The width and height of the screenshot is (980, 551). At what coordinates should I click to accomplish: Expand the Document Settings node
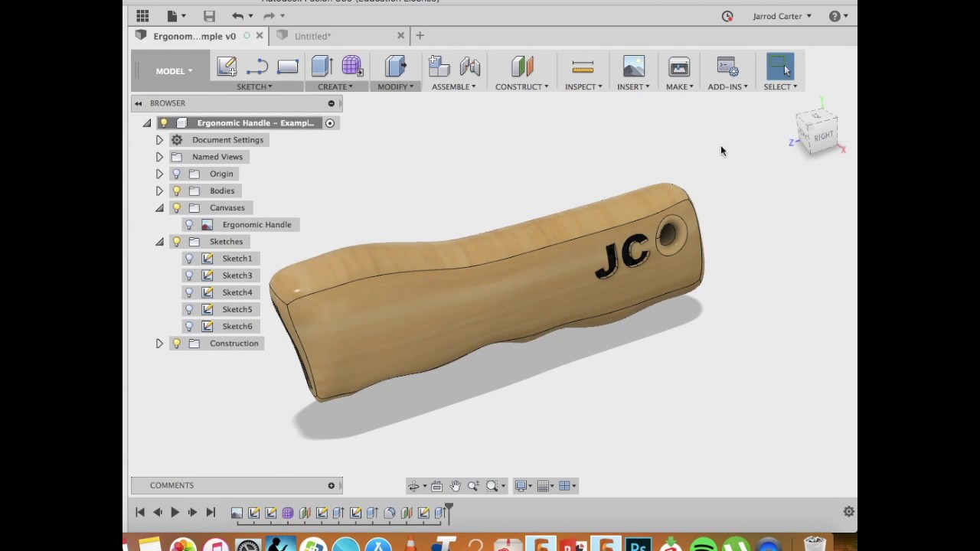pyautogui.click(x=159, y=140)
